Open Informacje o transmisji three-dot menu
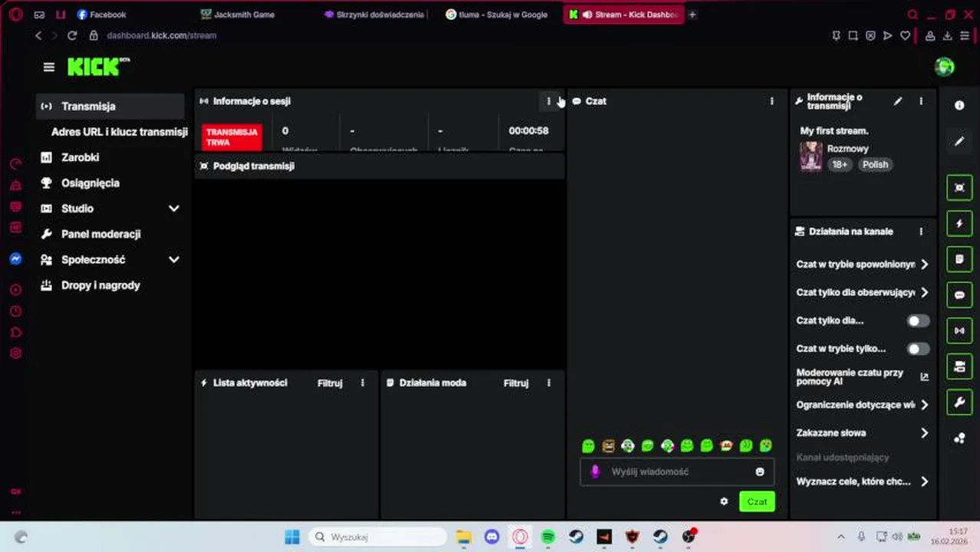Image resolution: width=980 pixels, height=552 pixels. tap(921, 101)
